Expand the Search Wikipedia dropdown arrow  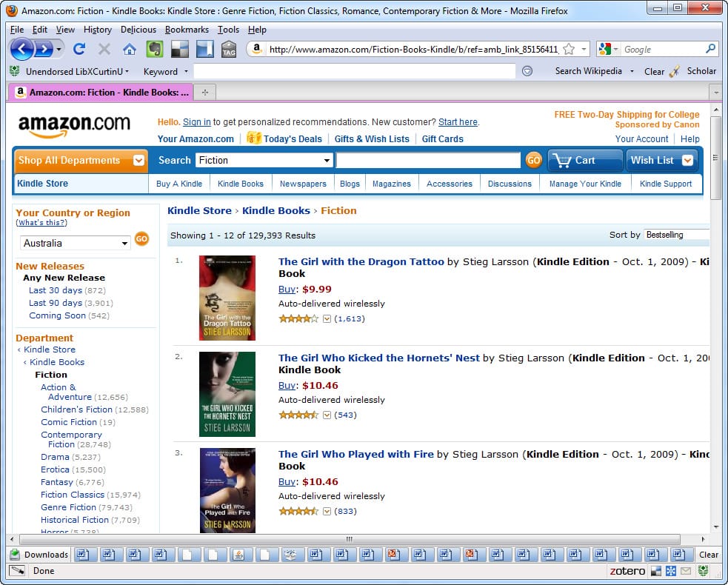tap(632, 71)
